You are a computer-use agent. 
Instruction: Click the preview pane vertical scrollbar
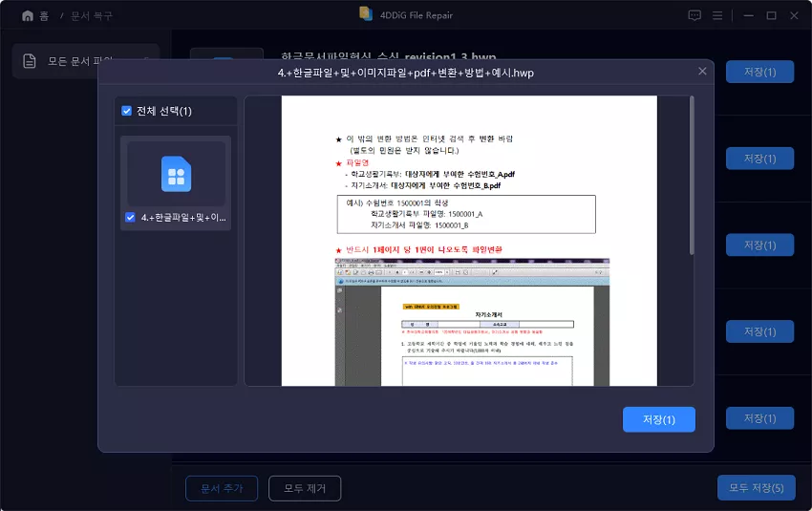pyautogui.click(x=692, y=175)
